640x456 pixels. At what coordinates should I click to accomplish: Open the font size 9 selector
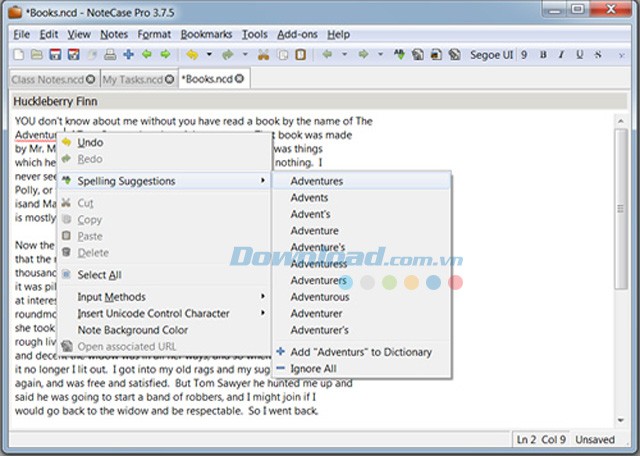point(524,55)
